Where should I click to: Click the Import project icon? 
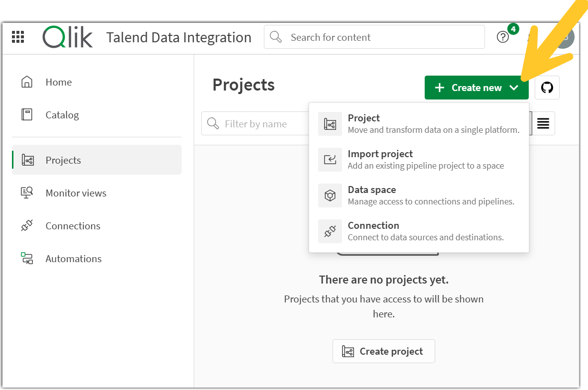(330, 160)
